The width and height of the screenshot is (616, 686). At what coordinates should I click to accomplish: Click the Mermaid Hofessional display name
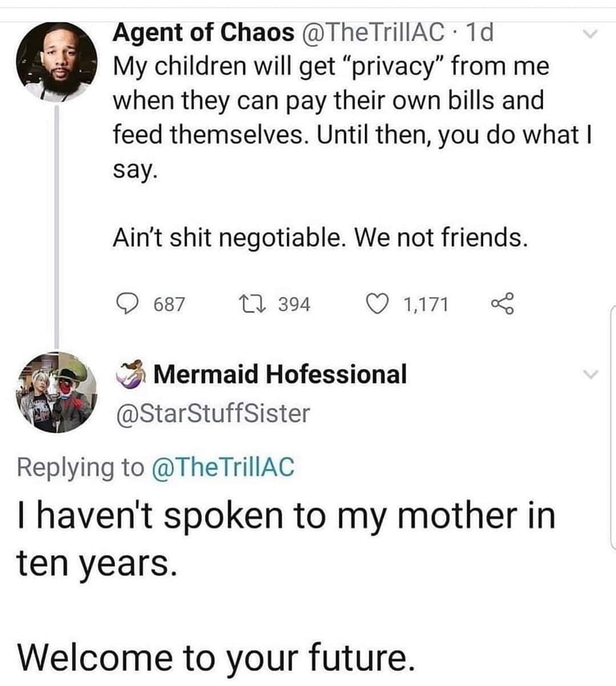280,374
